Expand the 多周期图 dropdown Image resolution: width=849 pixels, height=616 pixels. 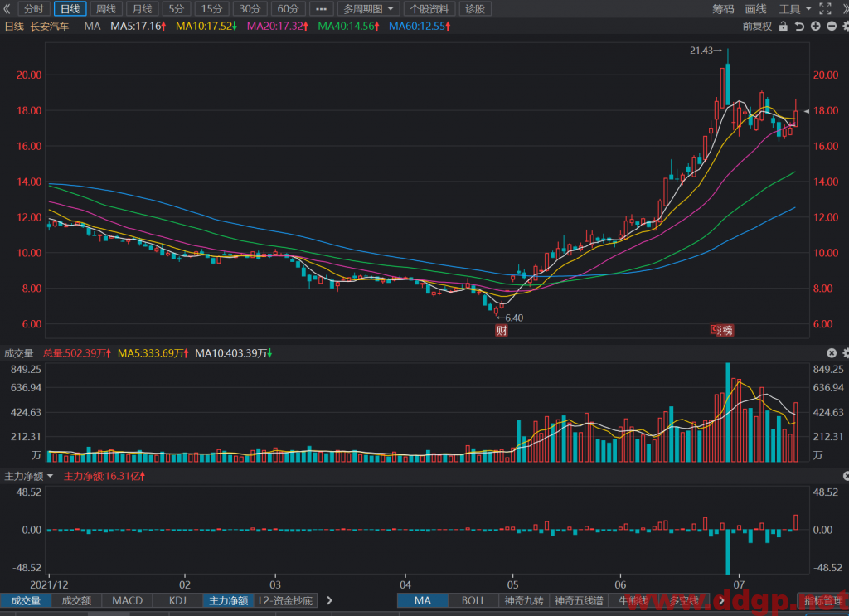tap(369, 8)
